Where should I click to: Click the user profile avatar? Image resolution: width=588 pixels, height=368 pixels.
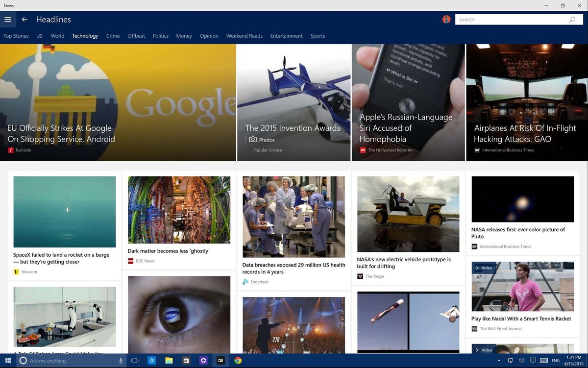tap(446, 19)
